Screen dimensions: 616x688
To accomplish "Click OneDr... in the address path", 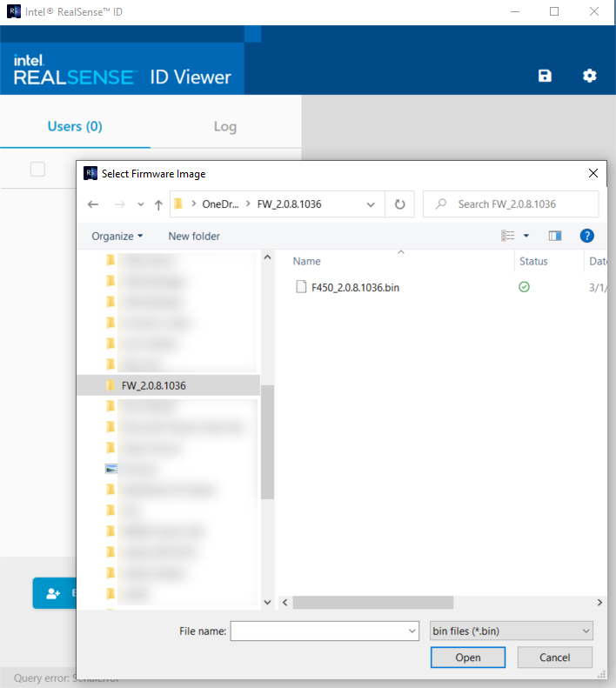I will 220,204.
